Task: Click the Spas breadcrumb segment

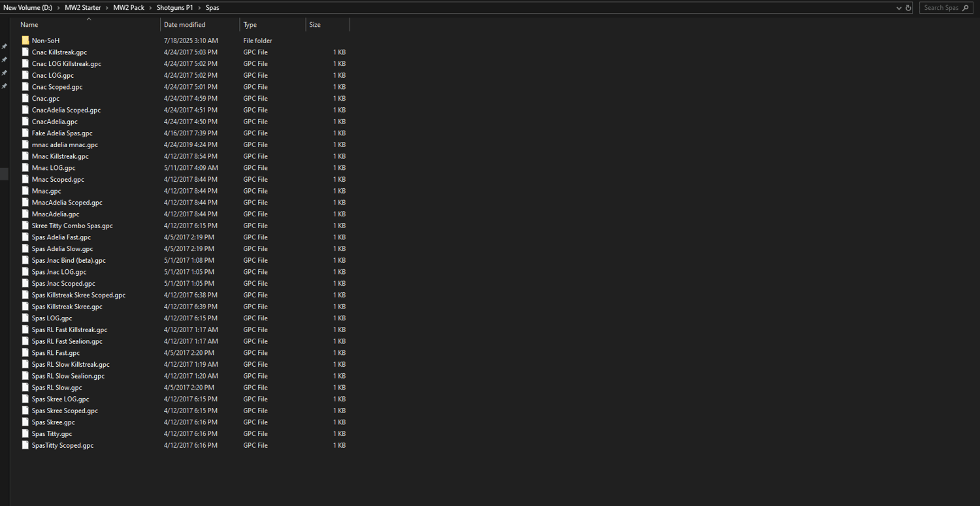Action: [212, 8]
